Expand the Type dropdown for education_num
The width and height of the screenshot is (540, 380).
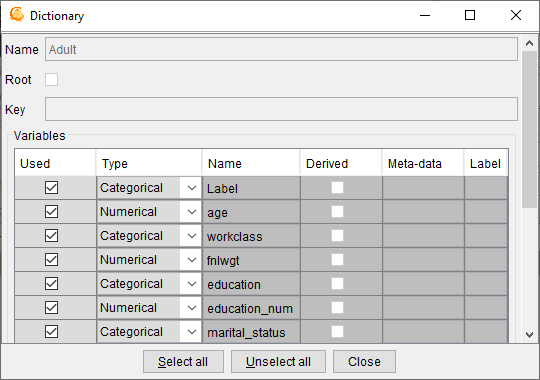coord(191,308)
